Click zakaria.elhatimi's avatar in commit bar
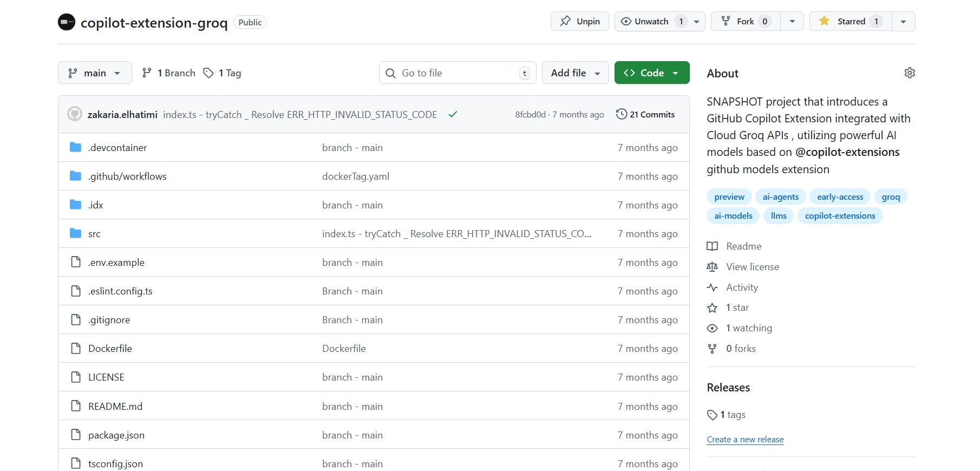The height and width of the screenshot is (471, 980). (75, 114)
